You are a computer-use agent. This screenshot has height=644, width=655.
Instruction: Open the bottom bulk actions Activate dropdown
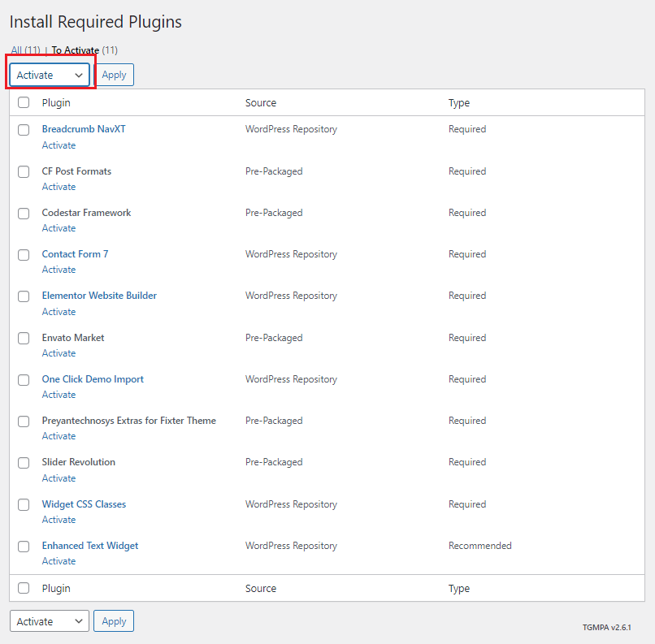[50, 621]
